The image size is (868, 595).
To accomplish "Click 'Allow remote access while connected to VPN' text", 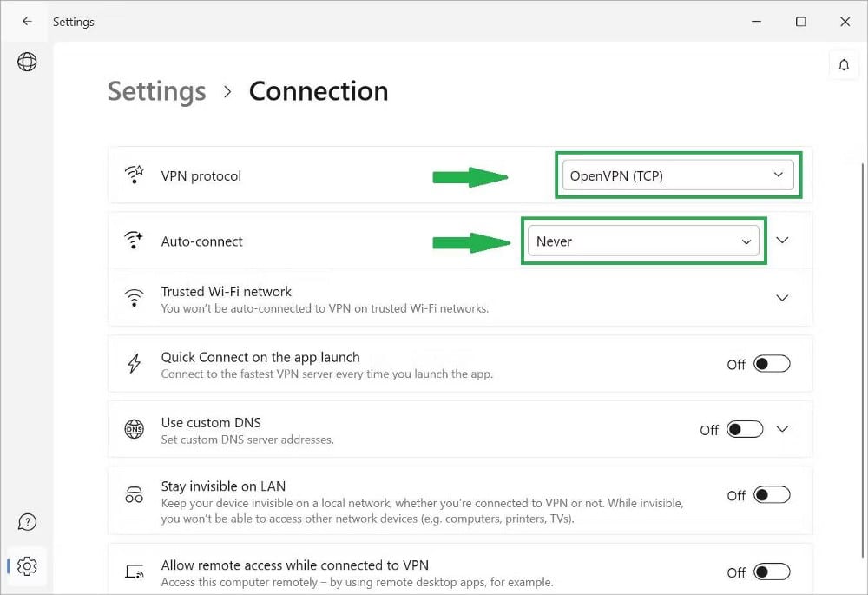I will tap(294, 565).
